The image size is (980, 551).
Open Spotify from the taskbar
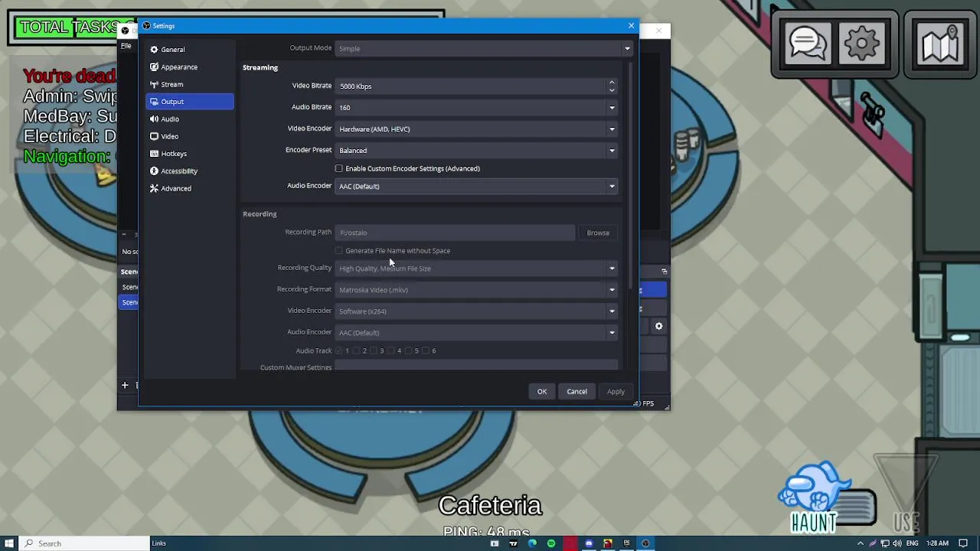pos(551,543)
